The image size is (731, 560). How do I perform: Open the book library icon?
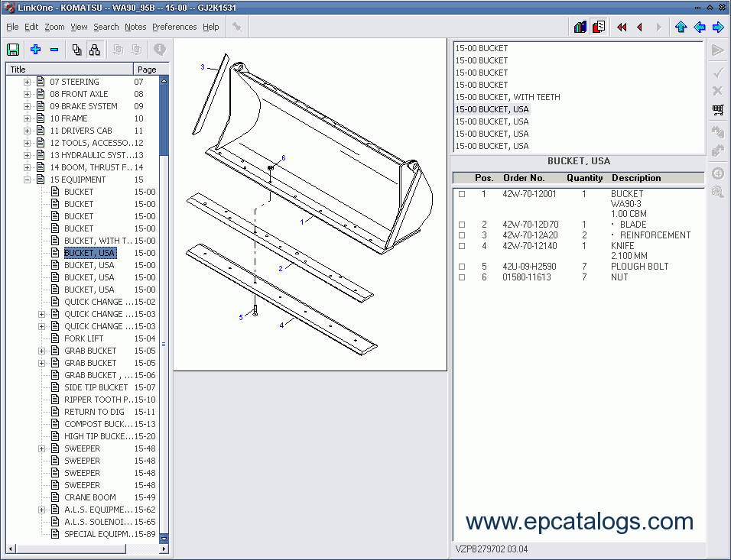[x=580, y=27]
